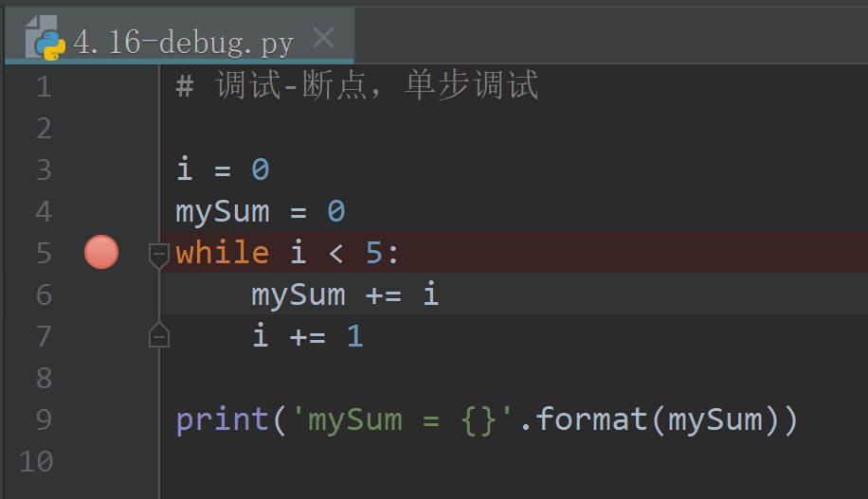The width and height of the screenshot is (868, 499).
Task: Click line number 1 in the gutter
Action: (x=44, y=87)
